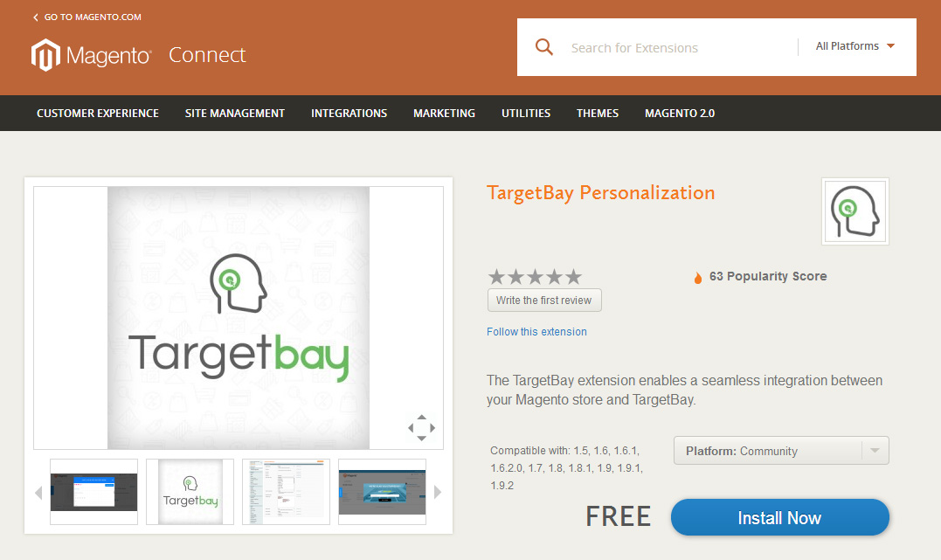Click the Magento logo icon
Viewport: 941px width, 560px height.
(45, 55)
